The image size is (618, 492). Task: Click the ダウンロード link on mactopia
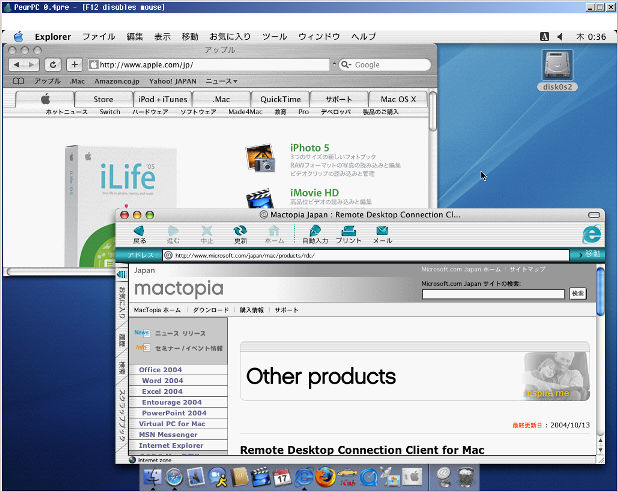[x=210, y=310]
